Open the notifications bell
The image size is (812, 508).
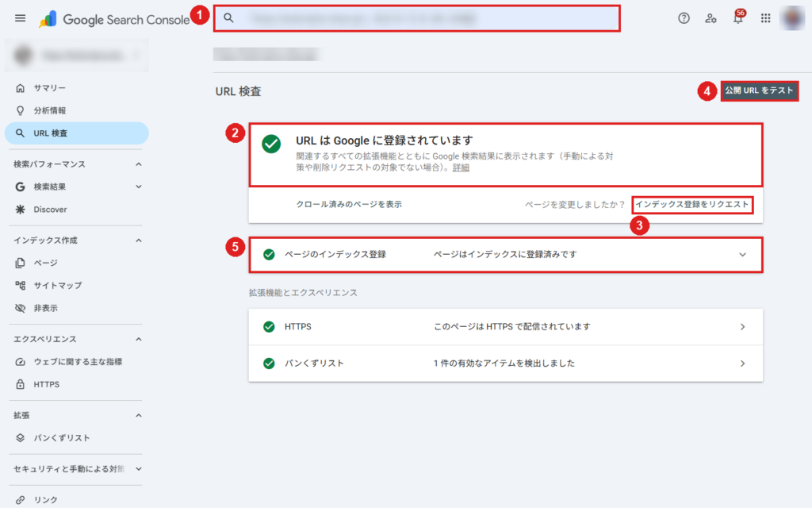click(x=738, y=19)
